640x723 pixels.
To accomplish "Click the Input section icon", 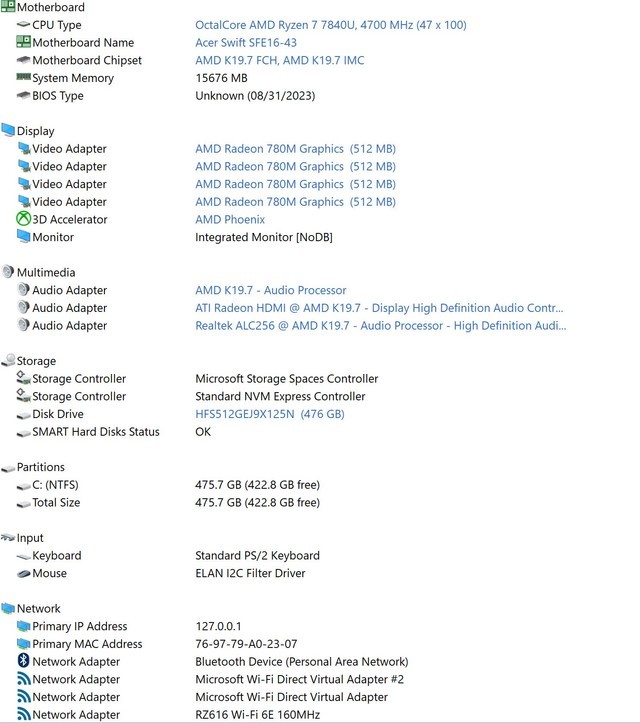I will (8, 538).
